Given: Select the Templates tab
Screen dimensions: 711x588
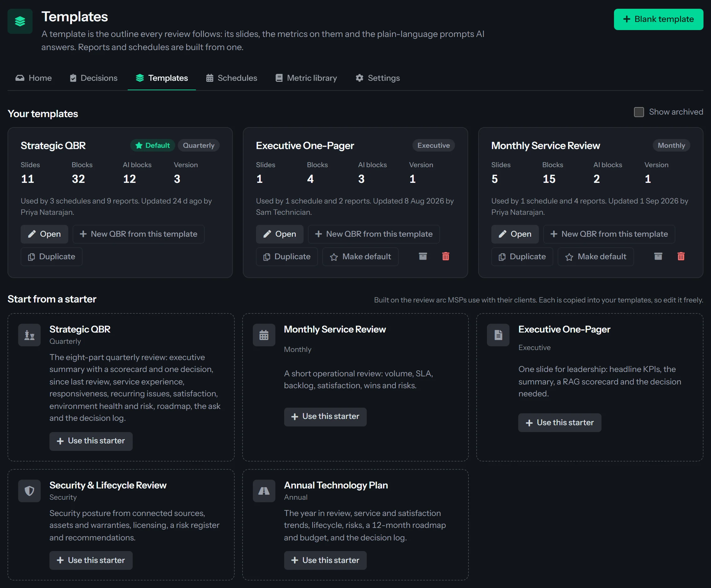Looking at the screenshot, I should coord(161,78).
